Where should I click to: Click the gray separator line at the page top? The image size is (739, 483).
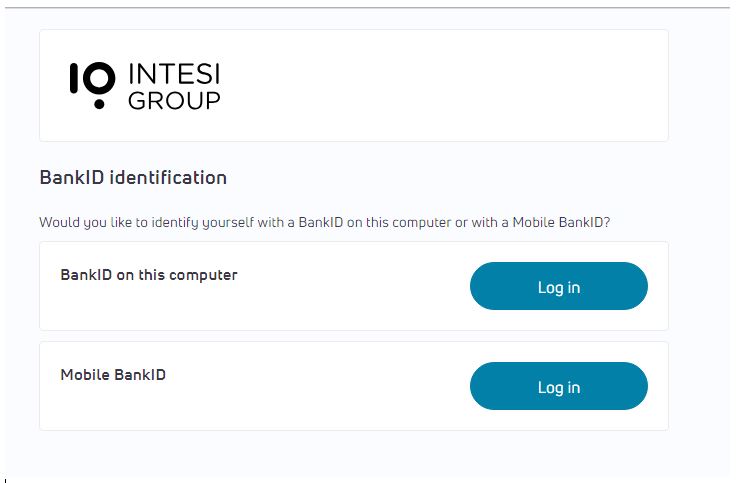[367, 8]
